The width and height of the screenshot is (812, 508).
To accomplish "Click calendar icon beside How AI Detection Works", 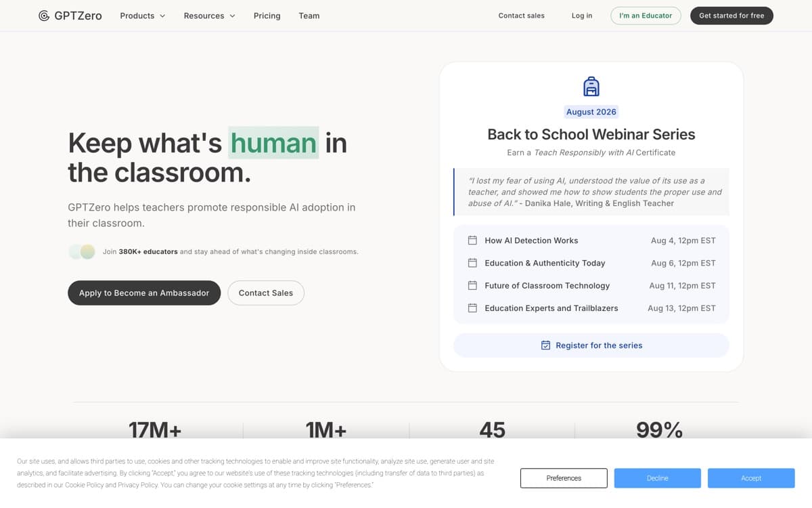I will click(x=472, y=240).
